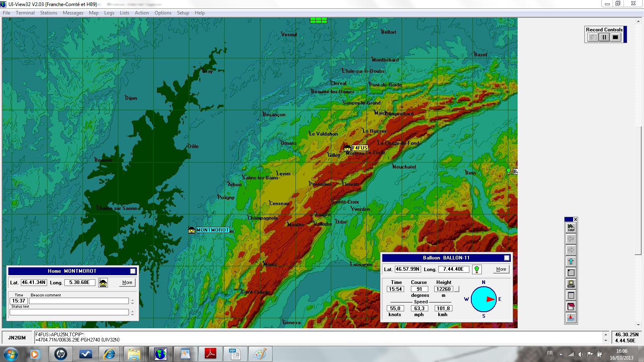Step the Status text spinner arrows

point(132,312)
